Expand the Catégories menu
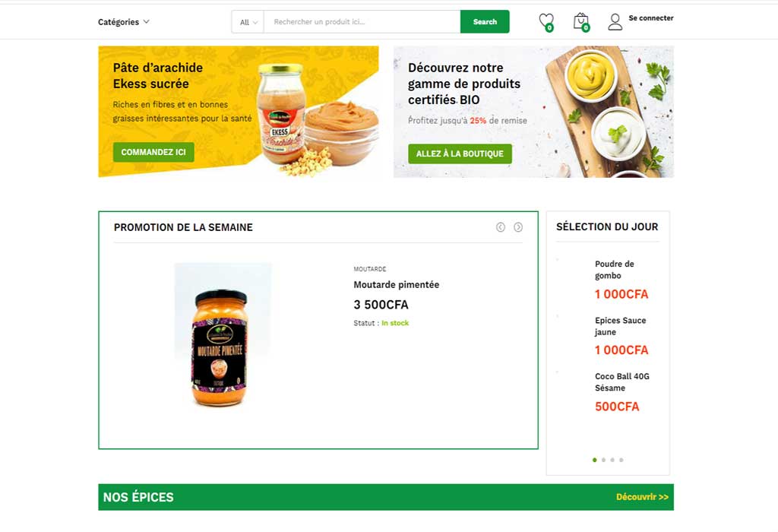778x532 pixels. tap(124, 22)
